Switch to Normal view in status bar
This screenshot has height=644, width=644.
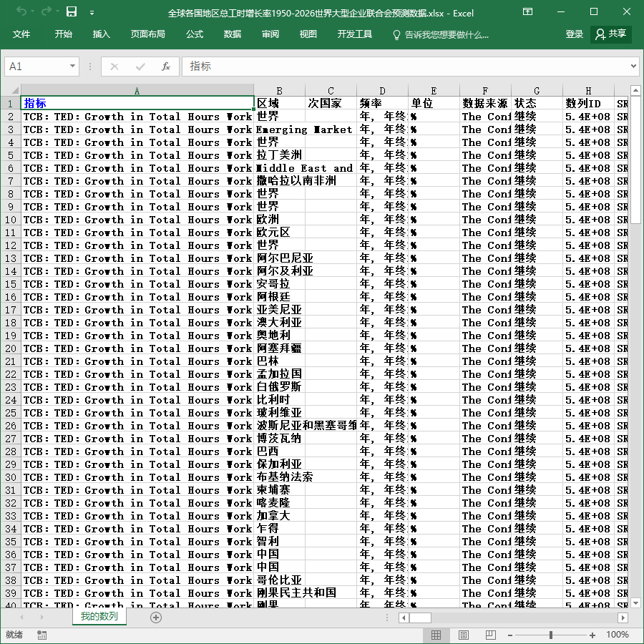pos(436,635)
